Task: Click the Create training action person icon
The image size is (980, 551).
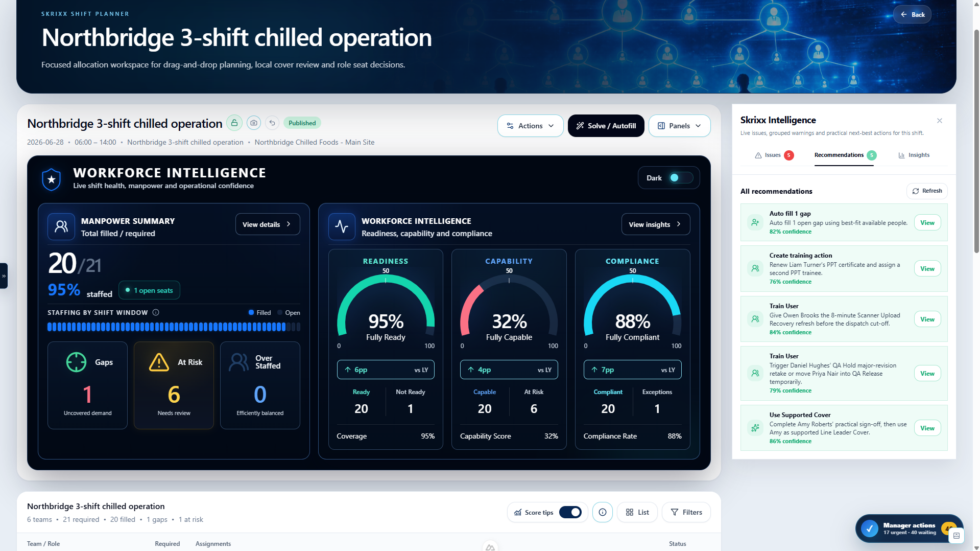Action: (x=755, y=268)
